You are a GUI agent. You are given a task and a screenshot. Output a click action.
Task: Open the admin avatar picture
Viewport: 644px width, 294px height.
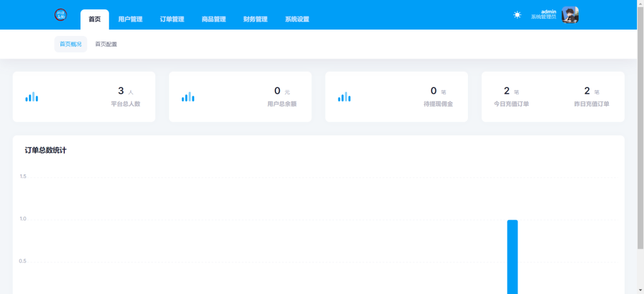pos(570,15)
